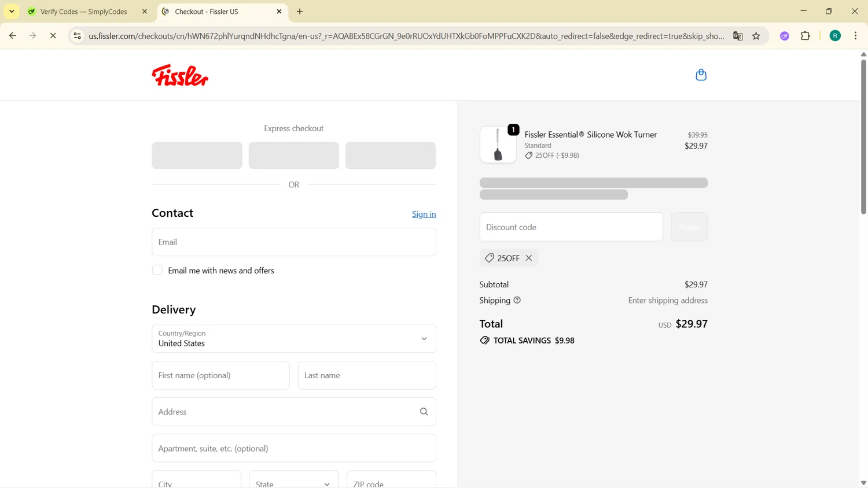Stop page loading in browser toolbar
868x488 pixels.
tap(53, 36)
